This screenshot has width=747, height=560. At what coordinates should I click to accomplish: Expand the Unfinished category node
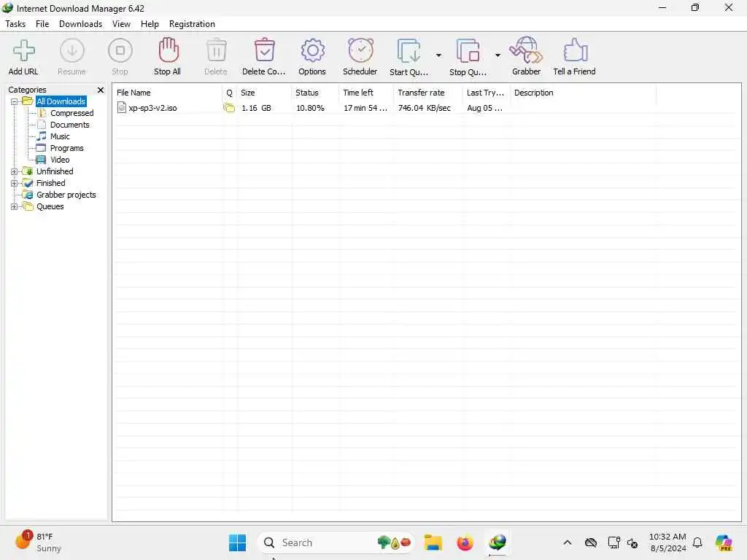15,171
